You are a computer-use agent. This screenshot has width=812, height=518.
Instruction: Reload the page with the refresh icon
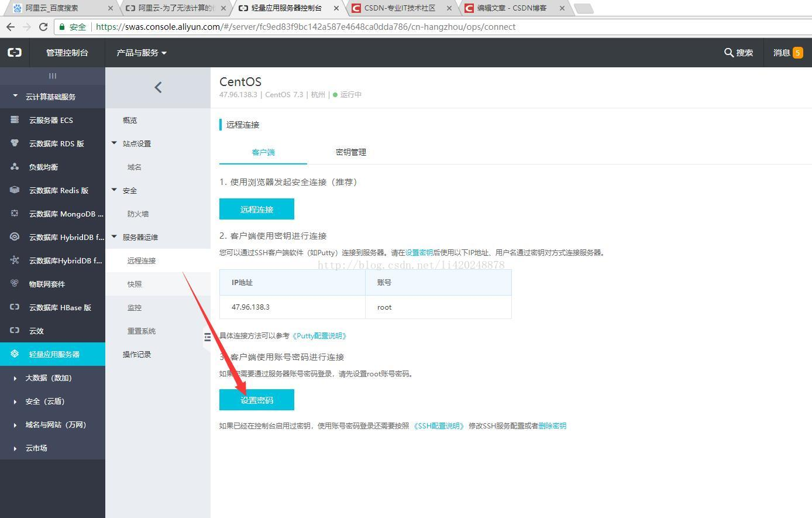43,27
